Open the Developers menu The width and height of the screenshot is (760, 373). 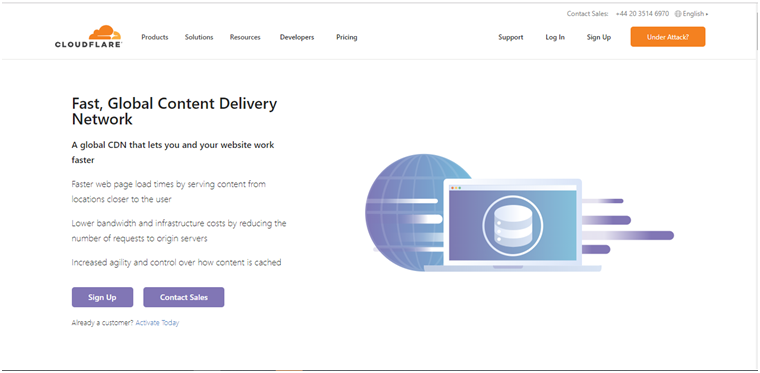[297, 37]
